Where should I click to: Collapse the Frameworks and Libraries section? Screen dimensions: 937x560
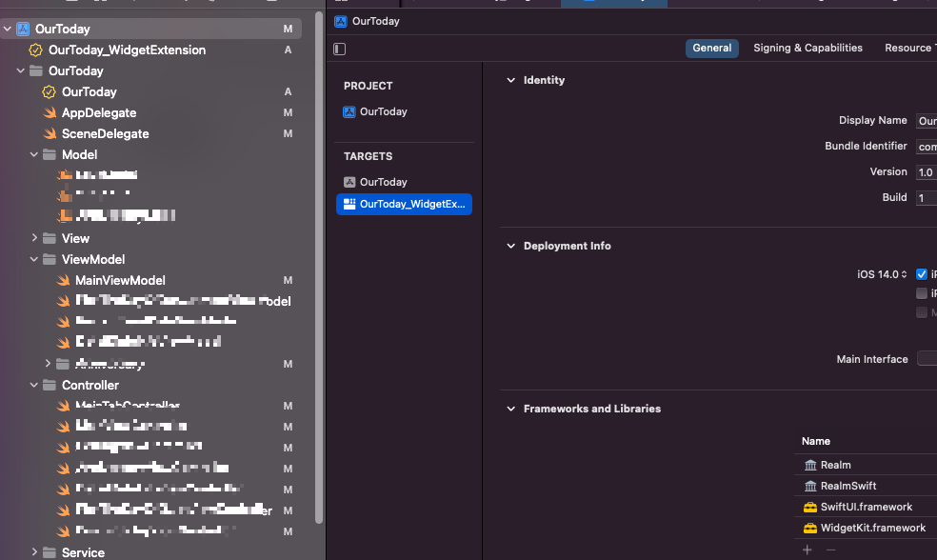click(511, 409)
